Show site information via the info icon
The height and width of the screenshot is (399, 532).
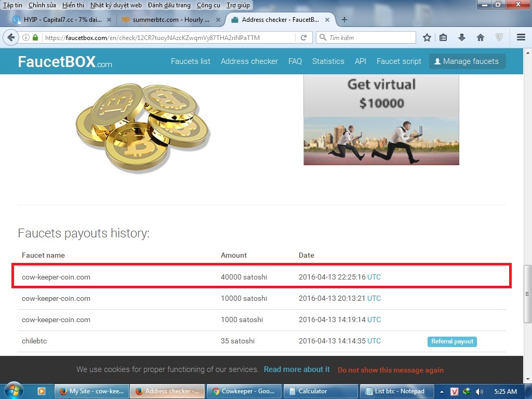coord(26,37)
